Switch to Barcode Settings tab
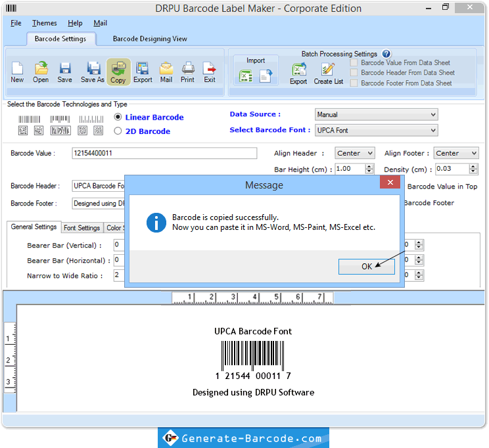 [60, 39]
